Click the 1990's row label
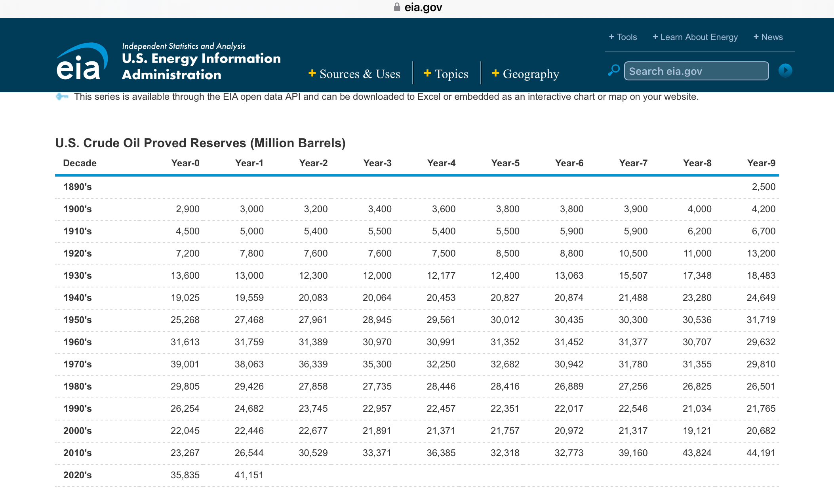The width and height of the screenshot is (834, 504). click(x=78, y=409)
